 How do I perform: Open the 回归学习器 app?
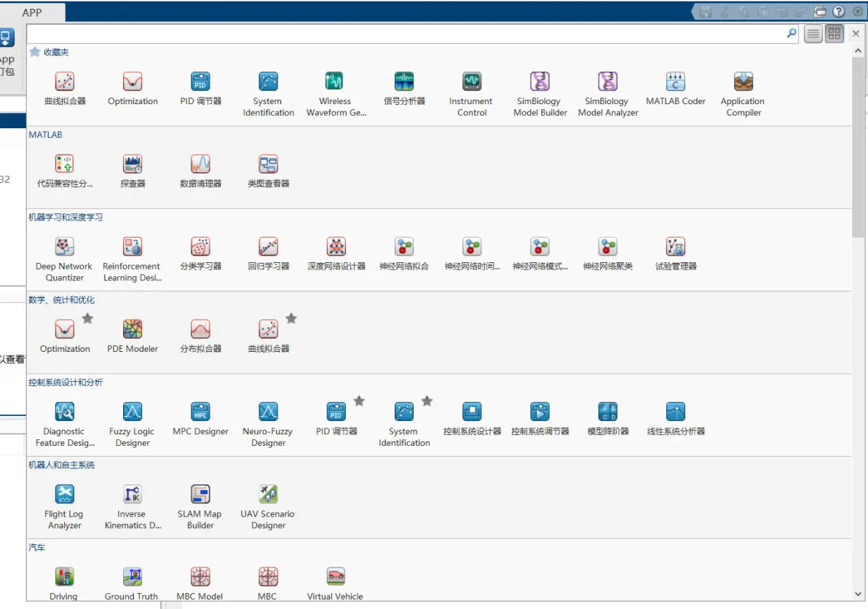tap(269, 254)
